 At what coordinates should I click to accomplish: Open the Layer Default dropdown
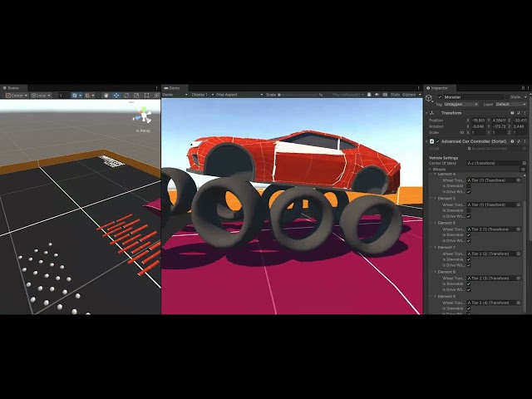coord(511,104)
